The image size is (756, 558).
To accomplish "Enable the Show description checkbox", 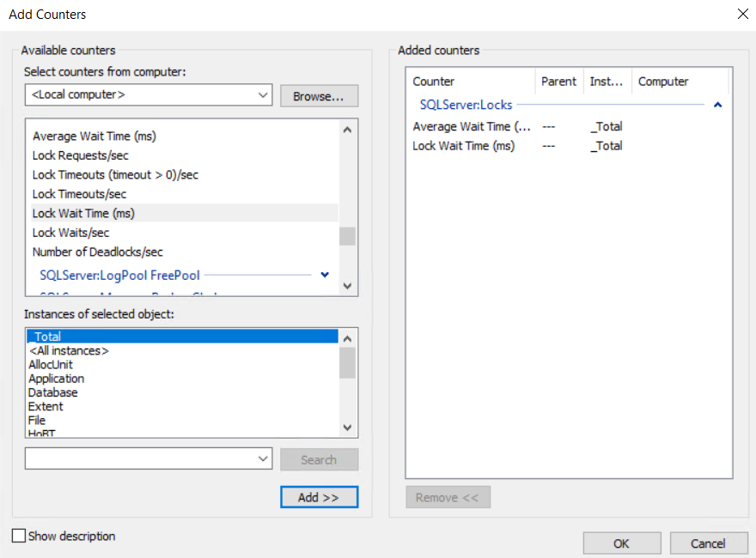I will pos(19,536).
